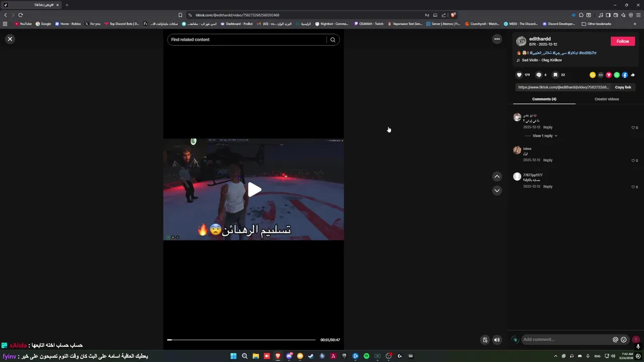Select the Comments (4) tab
This screenshot has width=644, height=362.
click(544, 99)
